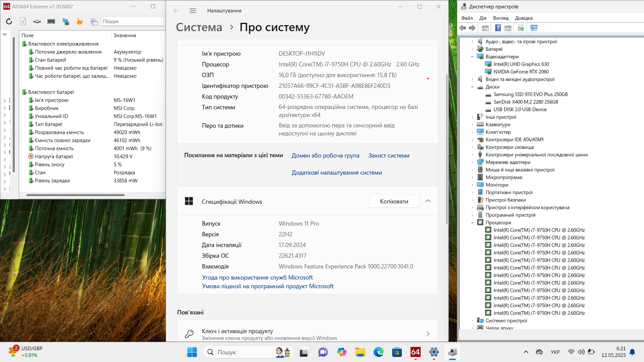This screenshot has height=362, width=644.
Task: Click the AIDA64 refresh icon
Action: (9, 21)
